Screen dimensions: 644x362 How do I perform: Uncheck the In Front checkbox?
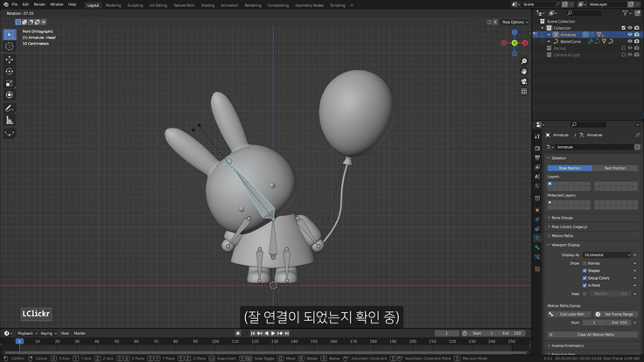(x=584, y=285)
